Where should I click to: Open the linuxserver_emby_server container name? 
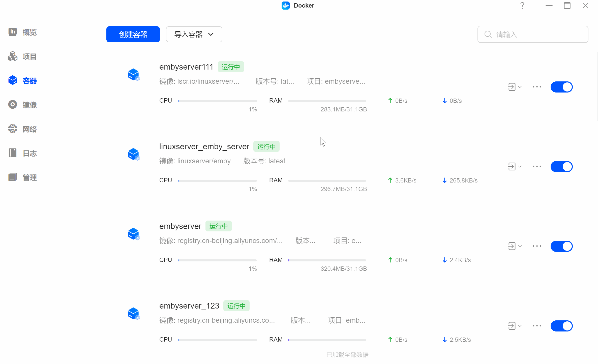(204, 146)
